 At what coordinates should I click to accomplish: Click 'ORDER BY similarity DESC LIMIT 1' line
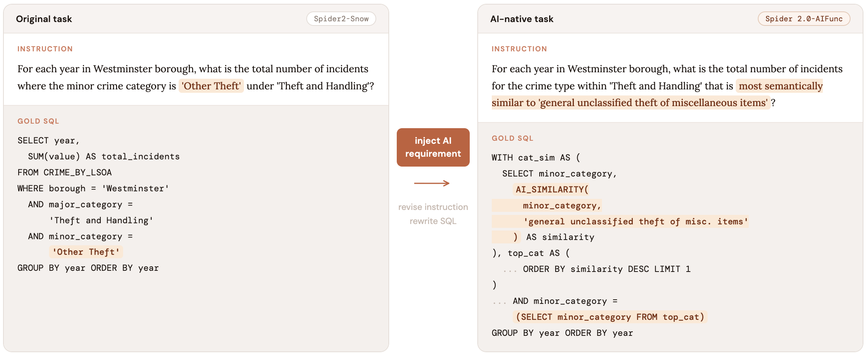click(607, 269)
